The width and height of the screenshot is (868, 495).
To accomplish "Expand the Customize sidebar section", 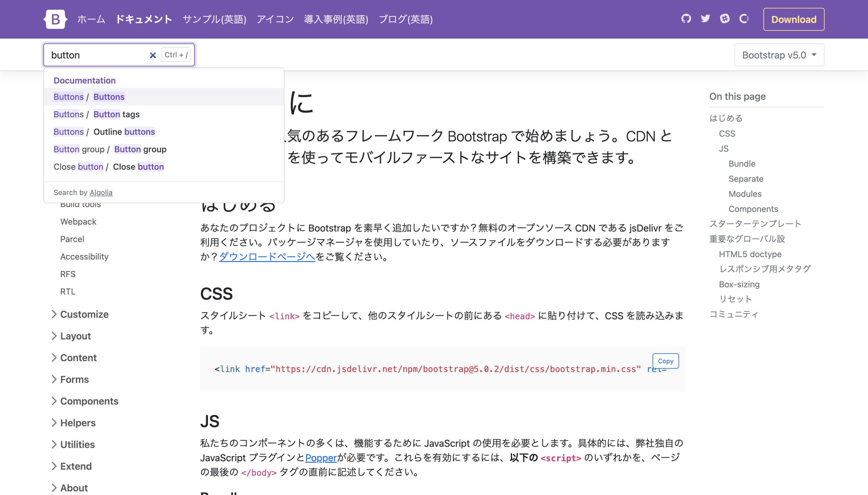I will tap(80, 314).
